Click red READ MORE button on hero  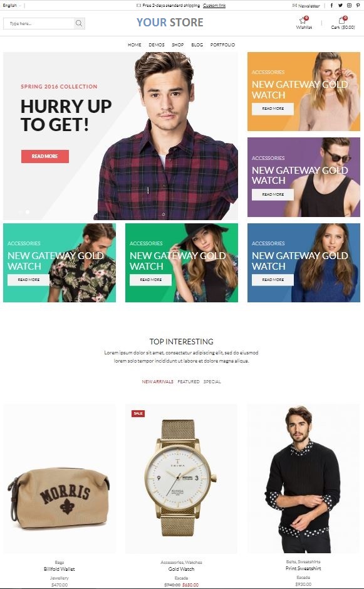tap(45, 156)
